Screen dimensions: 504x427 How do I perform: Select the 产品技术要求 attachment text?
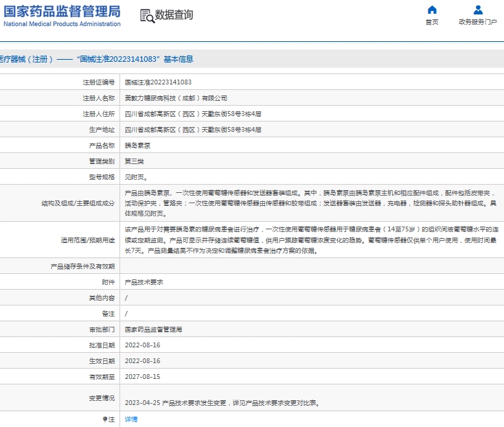click(x=144, y=282)
